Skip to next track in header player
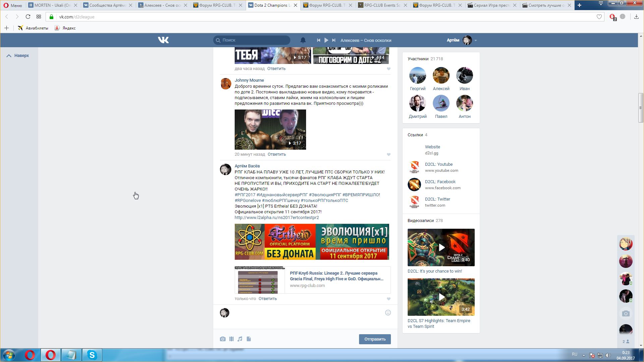This screenshot has width=644, height=362. point(334,40)
